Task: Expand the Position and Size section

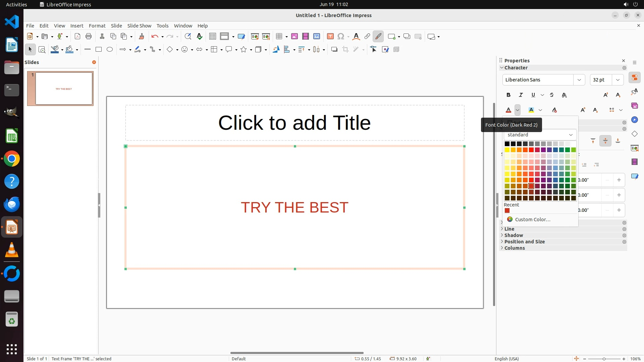Action: 524,242
